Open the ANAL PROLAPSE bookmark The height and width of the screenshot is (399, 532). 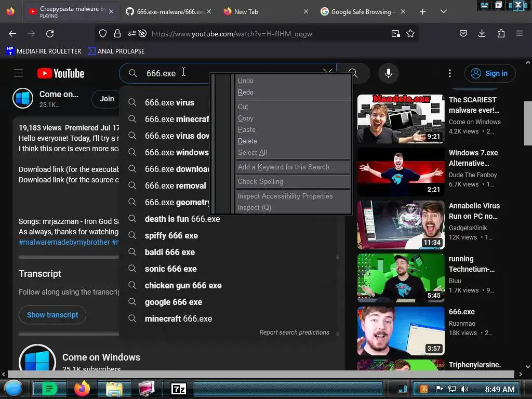coord(116,51)
